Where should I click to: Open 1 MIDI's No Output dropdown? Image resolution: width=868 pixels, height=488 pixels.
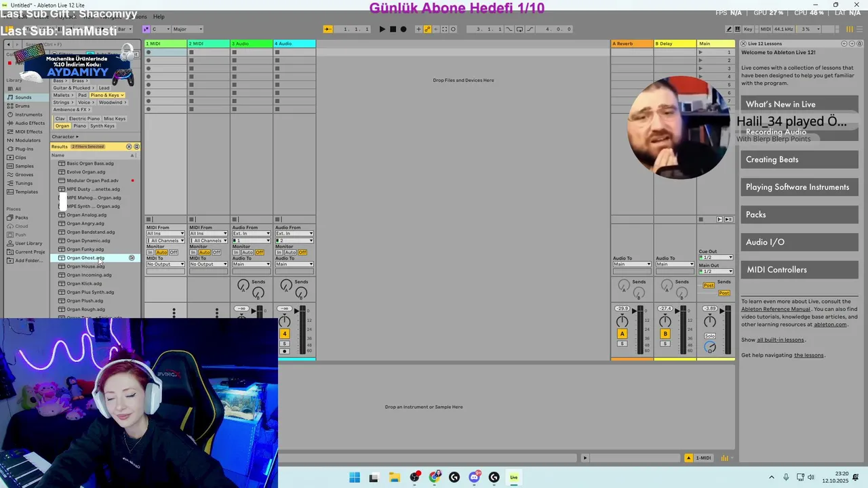pos(165,264)
